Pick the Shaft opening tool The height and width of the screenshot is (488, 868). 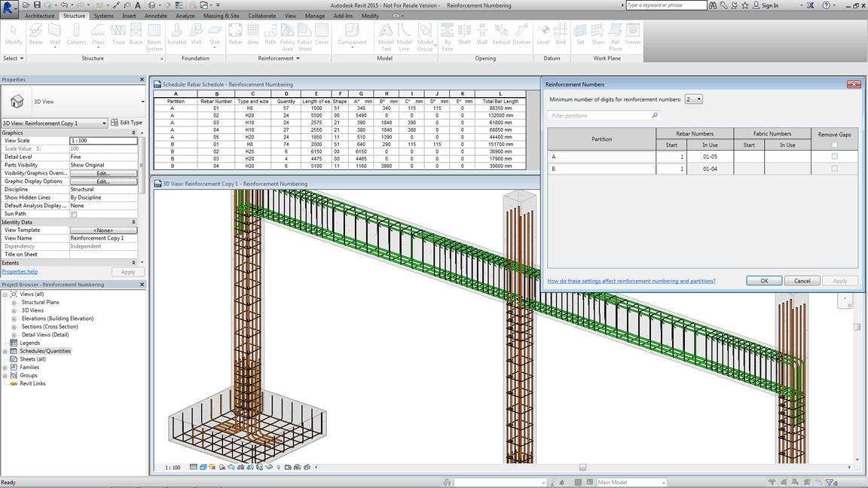[464, 35]
